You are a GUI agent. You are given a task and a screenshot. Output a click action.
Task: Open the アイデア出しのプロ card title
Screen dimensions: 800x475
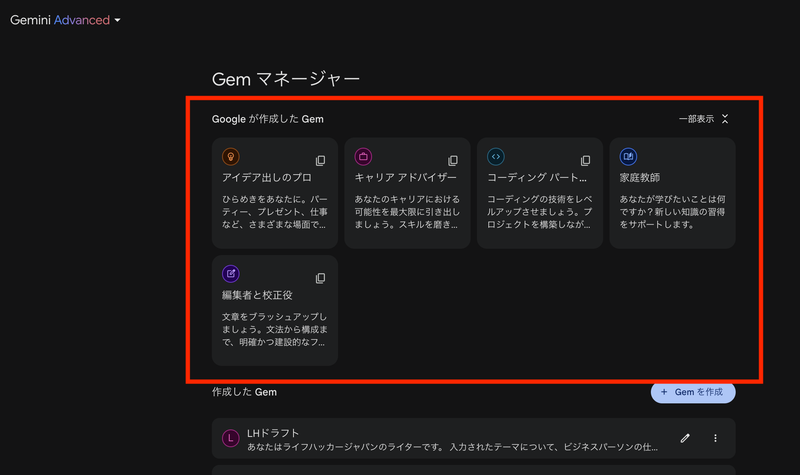click(x=266, y=178)
